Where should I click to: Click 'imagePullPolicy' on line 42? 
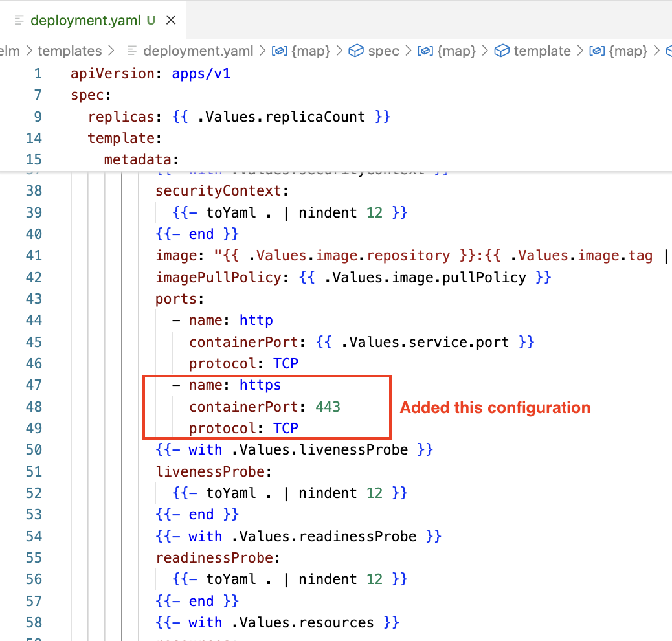(x=218, y=277)
